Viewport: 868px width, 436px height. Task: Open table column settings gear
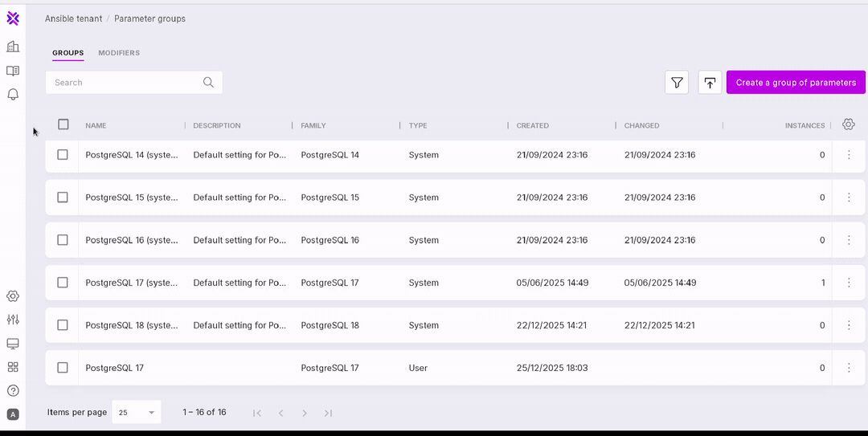pos(849,124)
